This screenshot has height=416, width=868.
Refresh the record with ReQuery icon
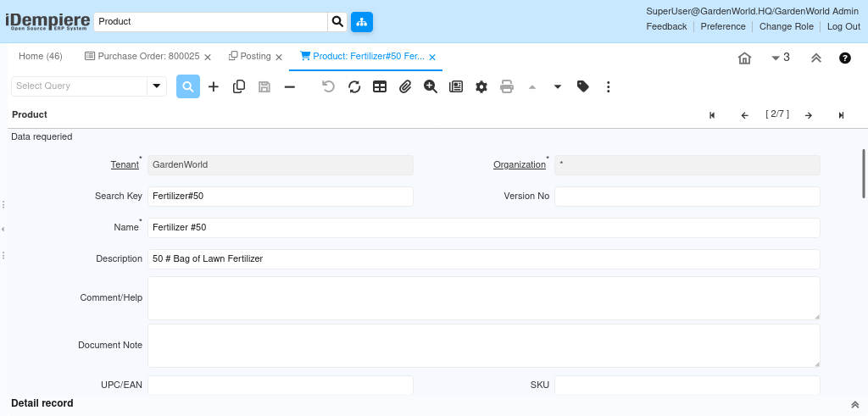[x=354, y=86]
